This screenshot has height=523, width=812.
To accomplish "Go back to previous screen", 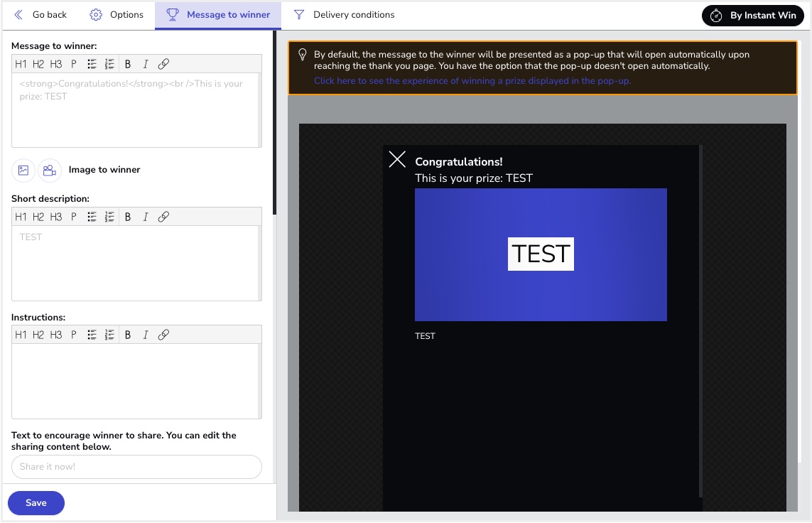I will (40, 15).
